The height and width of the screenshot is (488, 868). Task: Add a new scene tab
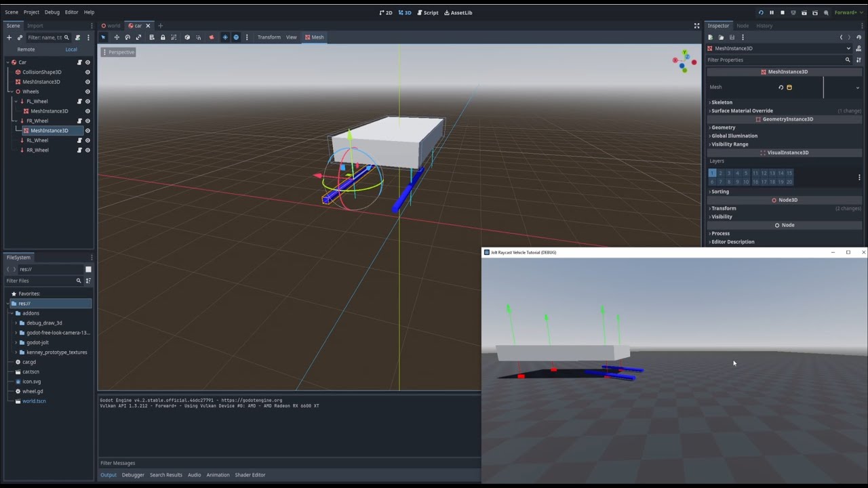[161, 26]
